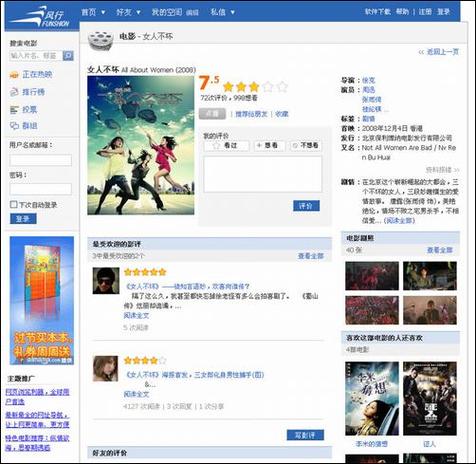Image resolution: width=476 pixels, height=464 pixels.
Task: Click the 写影评 button
Action: 305,435
